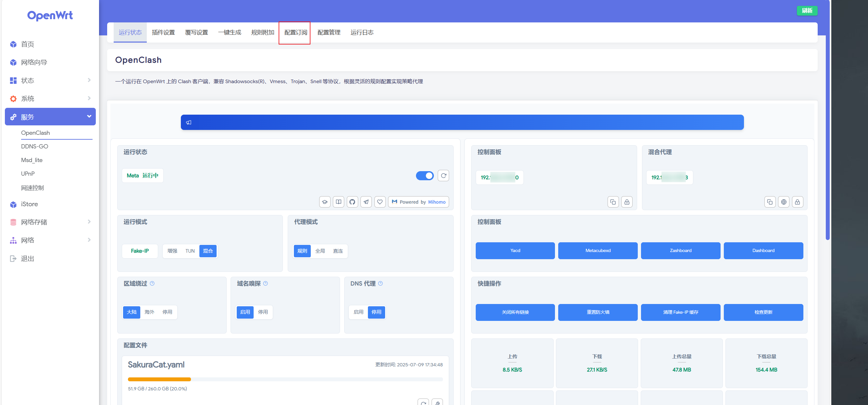Open the 配置订阅 tab
The height and width of the screenshot is (405, 868).
[296, 32]
